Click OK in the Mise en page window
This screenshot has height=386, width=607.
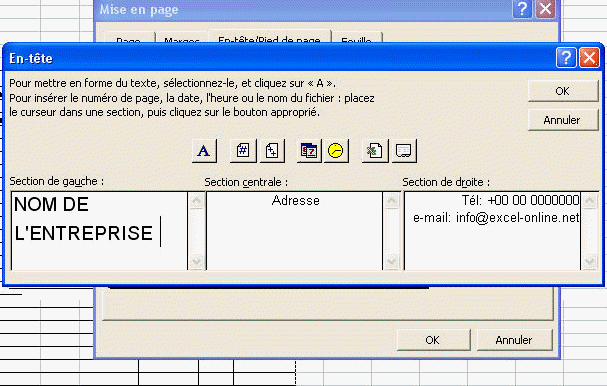[x=433, y=340]
